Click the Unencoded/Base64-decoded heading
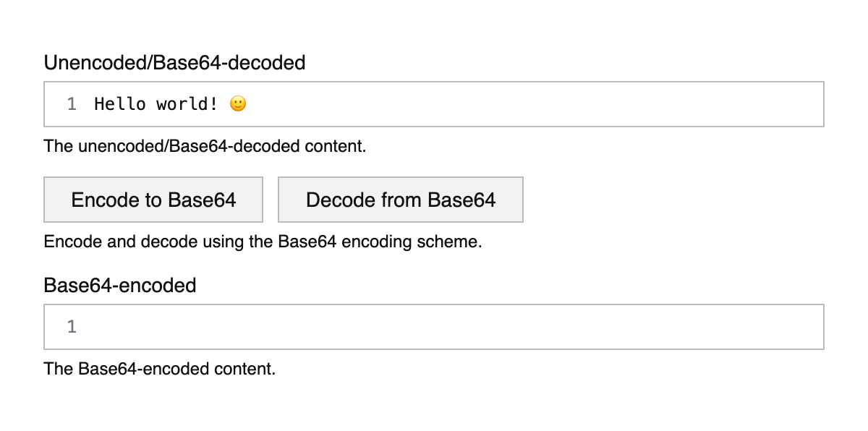868x431 pixels. pyautogui.click(x=174, y=63)
